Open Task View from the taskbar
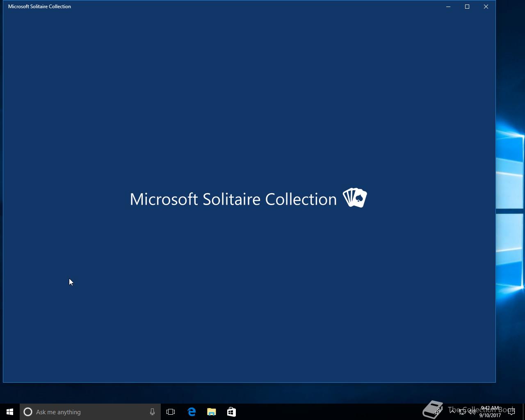Screen dimensions: 525x420 171,412
